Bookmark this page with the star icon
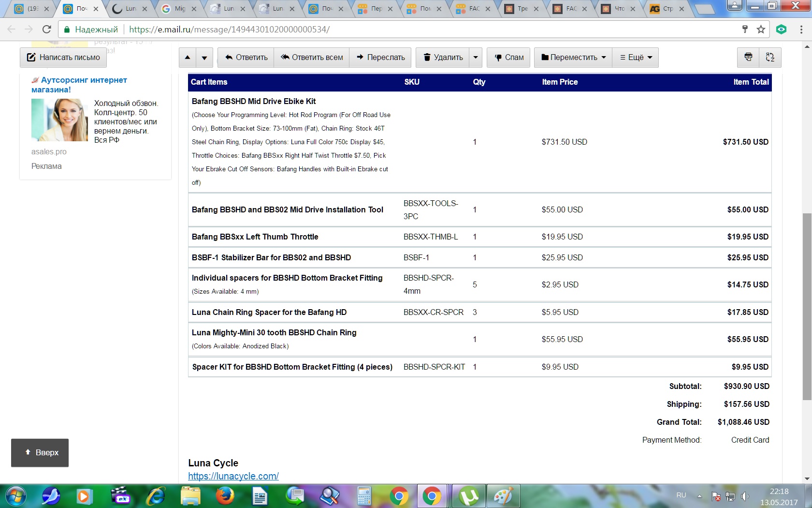 (x=761, y=30)
